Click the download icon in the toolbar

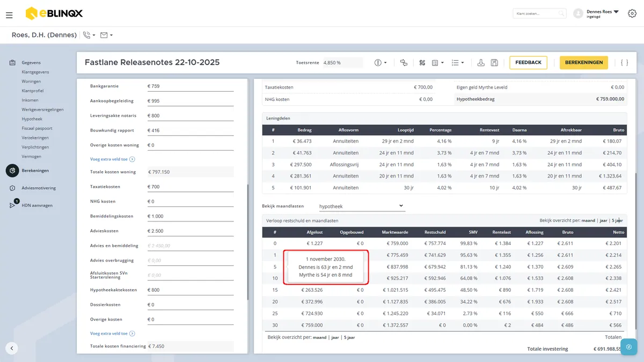pyautogui.click(x=481, y=63)
